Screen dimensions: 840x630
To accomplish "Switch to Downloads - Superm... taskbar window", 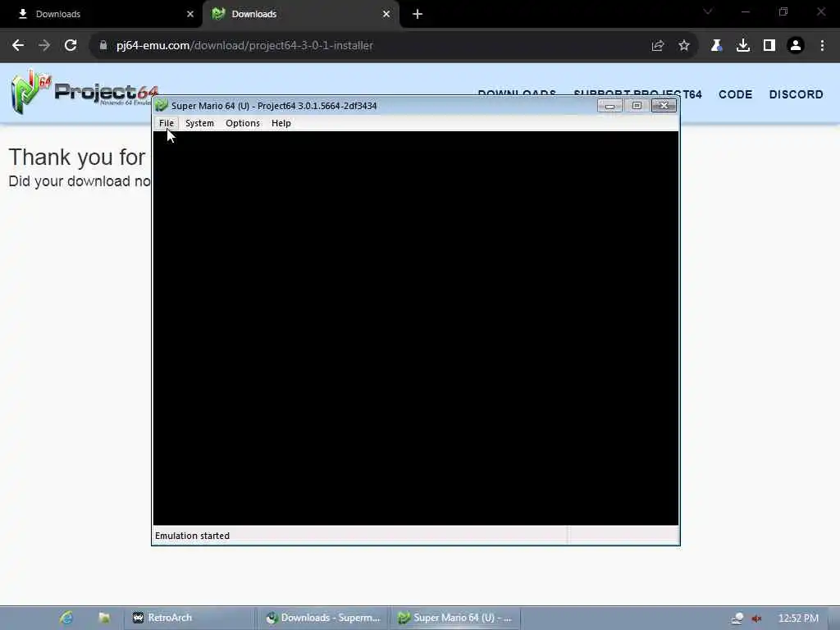I will point(323,618).
